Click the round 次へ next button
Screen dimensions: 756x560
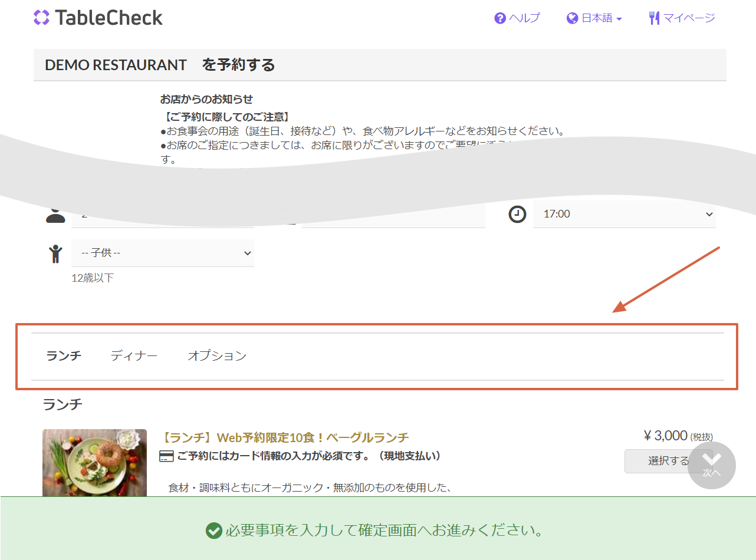(x=712, y=465)
